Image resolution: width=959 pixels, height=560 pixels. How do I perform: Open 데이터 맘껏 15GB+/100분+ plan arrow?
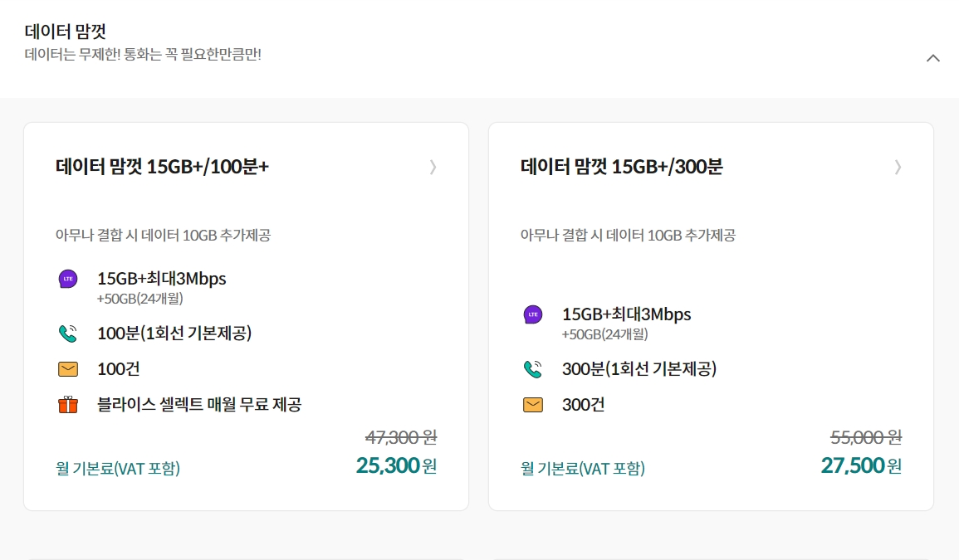pos(433,167)
